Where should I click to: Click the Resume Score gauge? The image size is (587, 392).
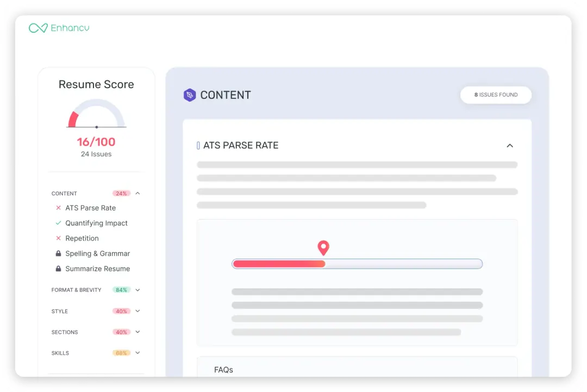(96, 114)
